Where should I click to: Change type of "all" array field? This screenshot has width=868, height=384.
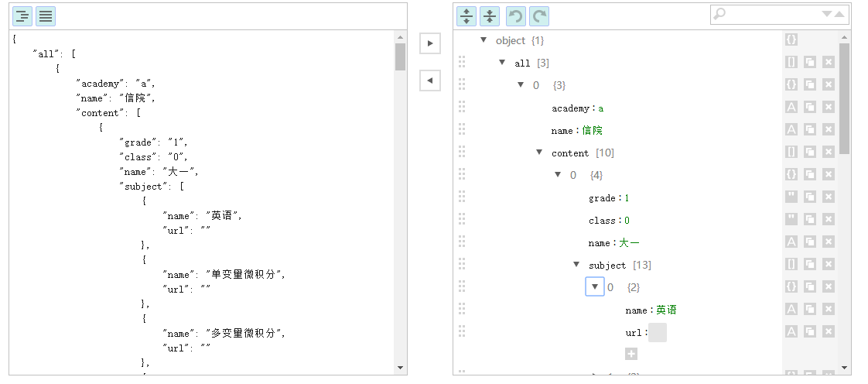791,63
